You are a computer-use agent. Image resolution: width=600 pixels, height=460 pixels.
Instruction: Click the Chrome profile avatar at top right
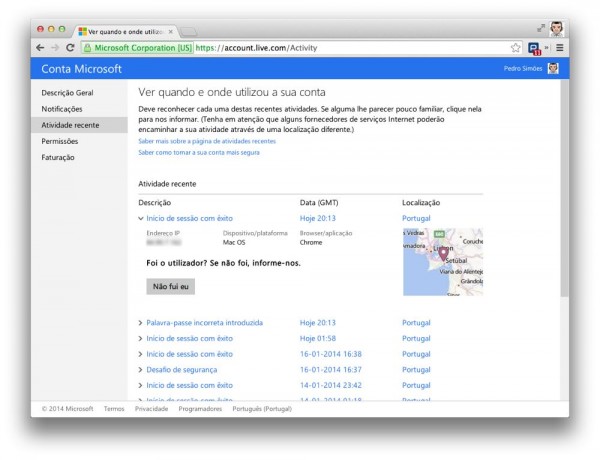tap(557, 29)
